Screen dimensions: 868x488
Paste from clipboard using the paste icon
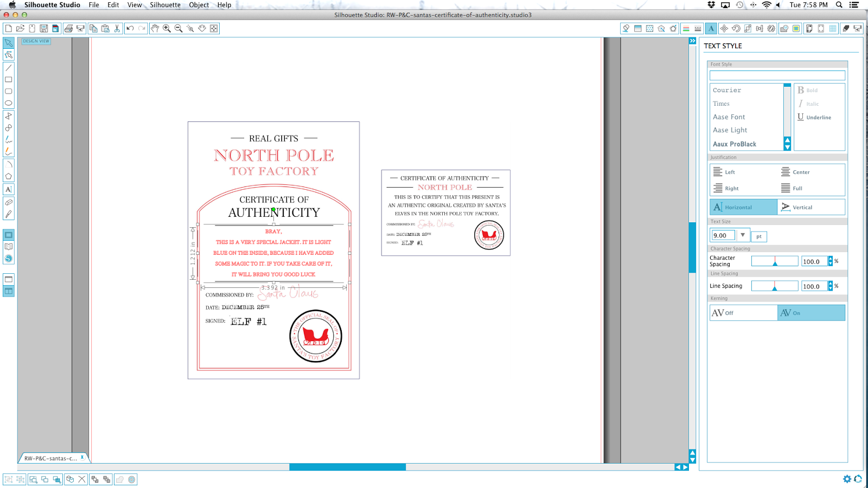pyautogui.click(x=105, y=28)
